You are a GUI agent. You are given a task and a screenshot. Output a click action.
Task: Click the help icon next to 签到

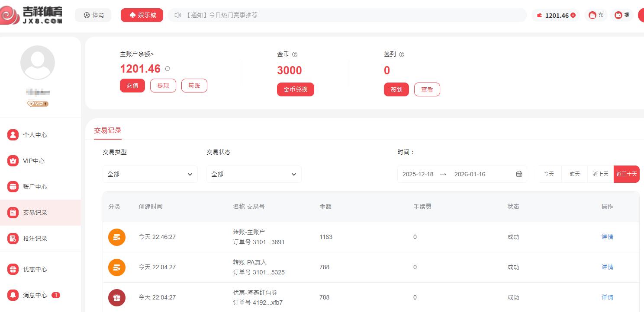(401, 54)
